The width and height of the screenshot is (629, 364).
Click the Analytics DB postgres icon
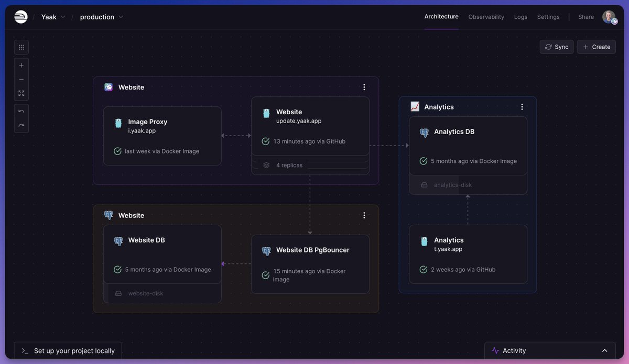click(424, 133)
